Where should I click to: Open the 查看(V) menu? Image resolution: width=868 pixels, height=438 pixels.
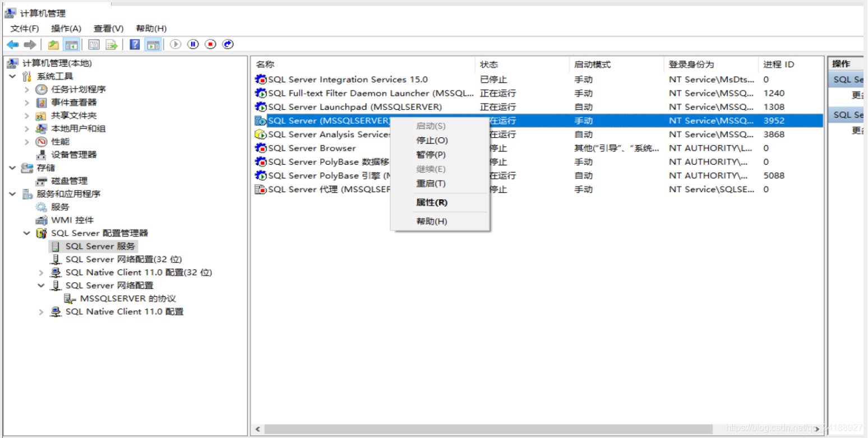point(108,29)
